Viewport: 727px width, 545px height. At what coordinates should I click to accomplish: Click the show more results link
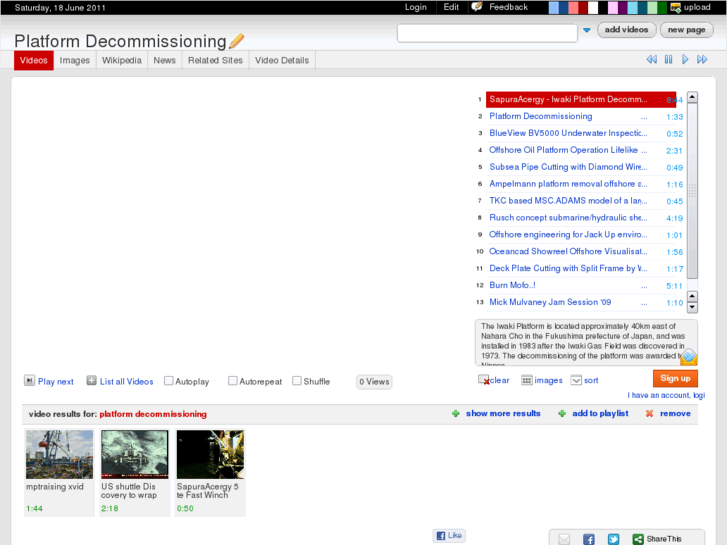pyautogui.click(x=503, y=413)
